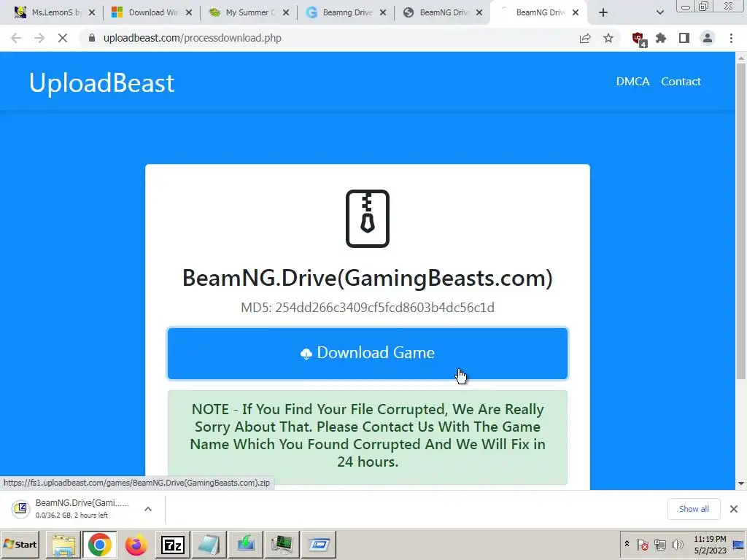Click the Action Center flag icon
The image size is (747, 560).
tap(643, 544)
